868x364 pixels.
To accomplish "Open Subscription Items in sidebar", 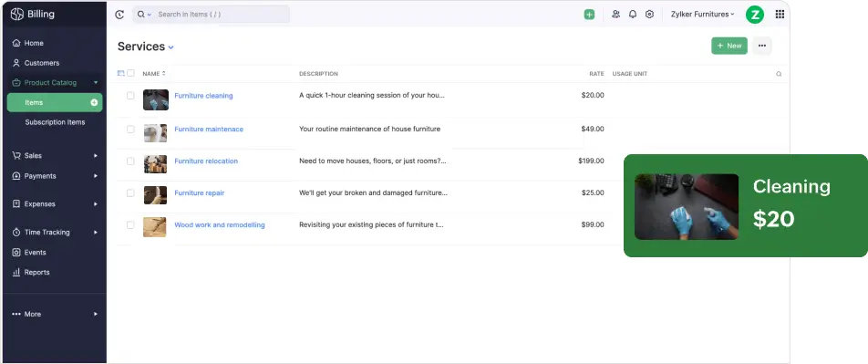I will [x=55, y=122].
